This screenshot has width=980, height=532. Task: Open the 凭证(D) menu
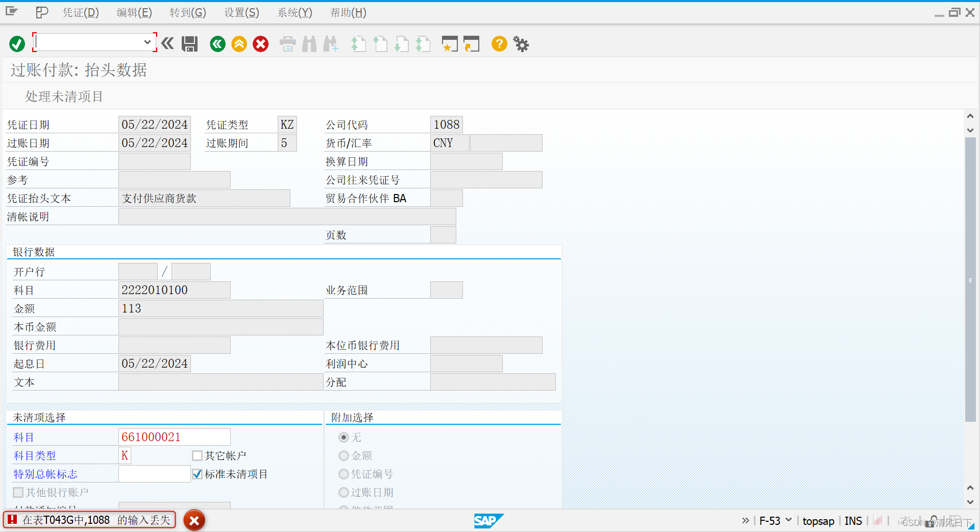click(x=80, y=12)
